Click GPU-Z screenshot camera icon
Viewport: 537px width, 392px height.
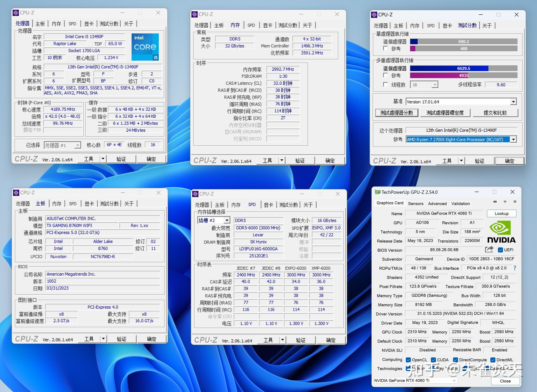[x=495, y=202]
